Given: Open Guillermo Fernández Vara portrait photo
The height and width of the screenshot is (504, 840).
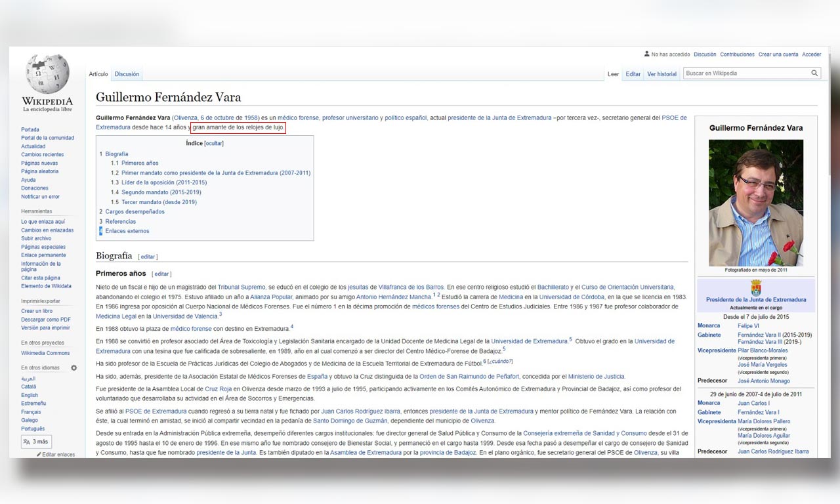Looking at the screenshot, I should pyautogui.click(x=755, y=202).
